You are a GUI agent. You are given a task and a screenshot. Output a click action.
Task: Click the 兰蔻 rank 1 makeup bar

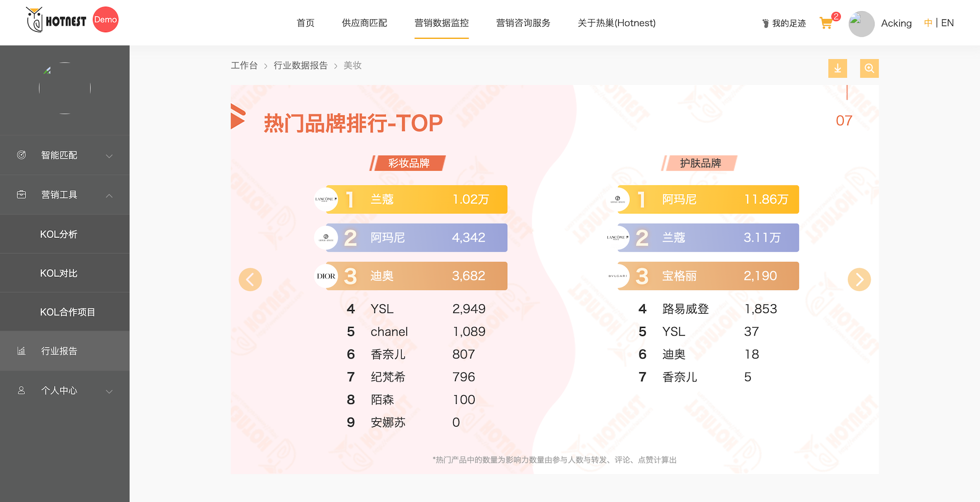416,199
